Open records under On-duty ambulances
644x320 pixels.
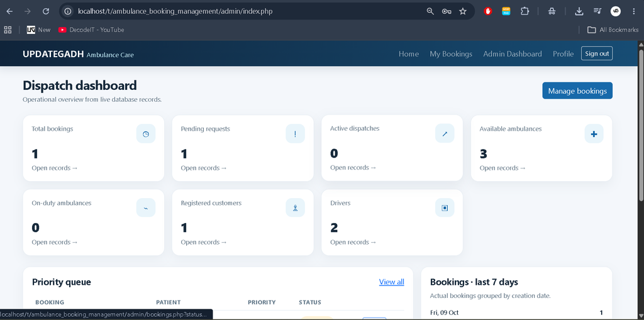(x=55, y=242)
